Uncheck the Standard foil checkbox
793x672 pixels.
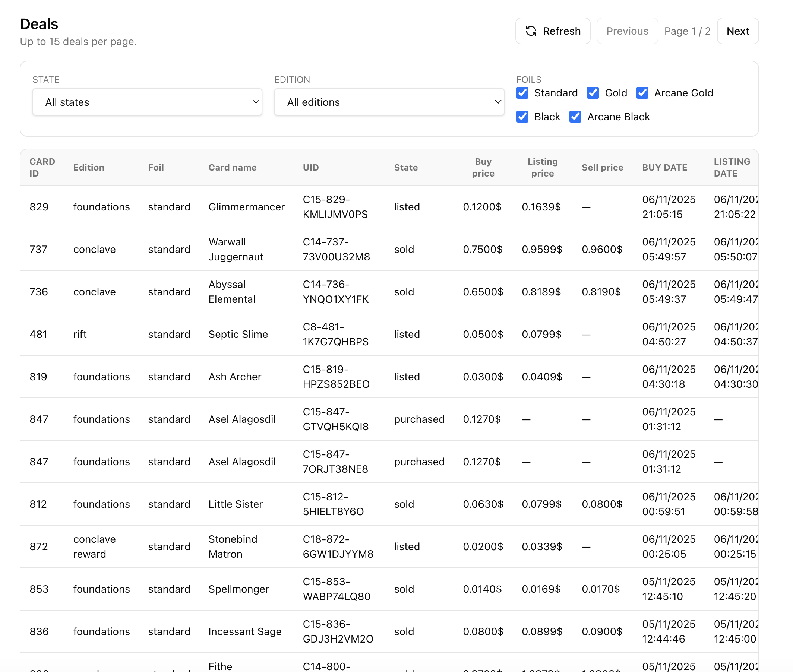click(522, 93)
